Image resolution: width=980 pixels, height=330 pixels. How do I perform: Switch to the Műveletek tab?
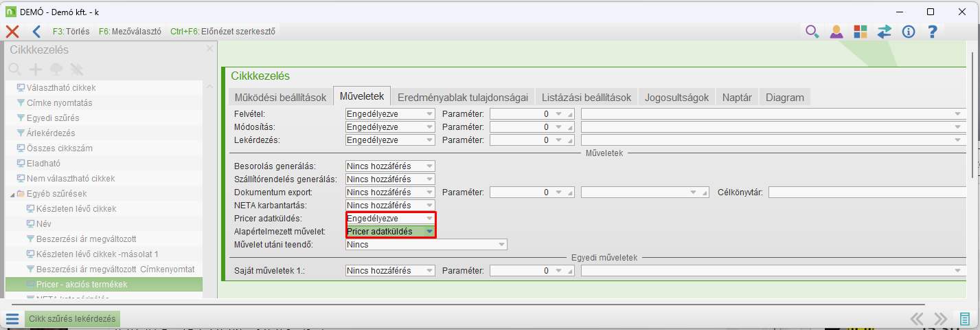click(363, 97)
